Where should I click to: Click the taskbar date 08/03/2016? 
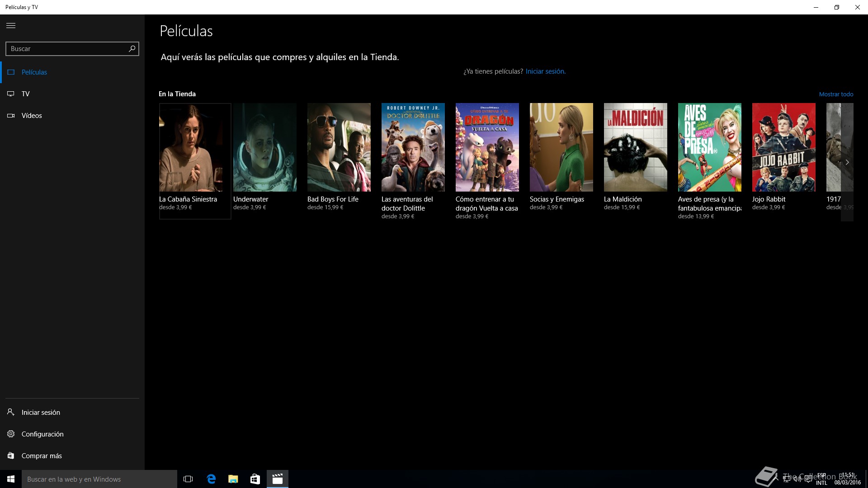pos(847,483)
